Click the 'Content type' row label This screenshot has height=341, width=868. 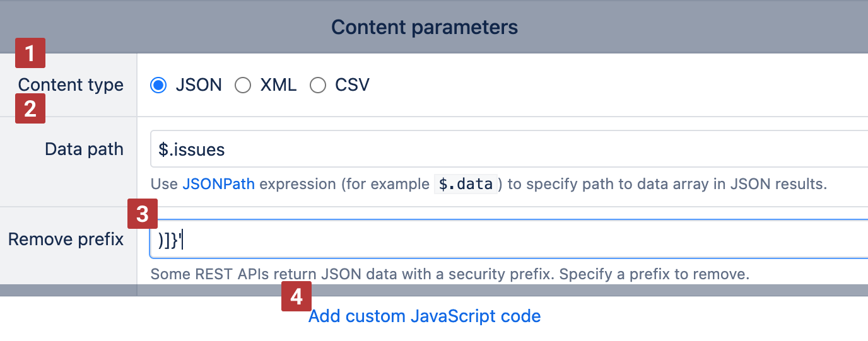71,85
